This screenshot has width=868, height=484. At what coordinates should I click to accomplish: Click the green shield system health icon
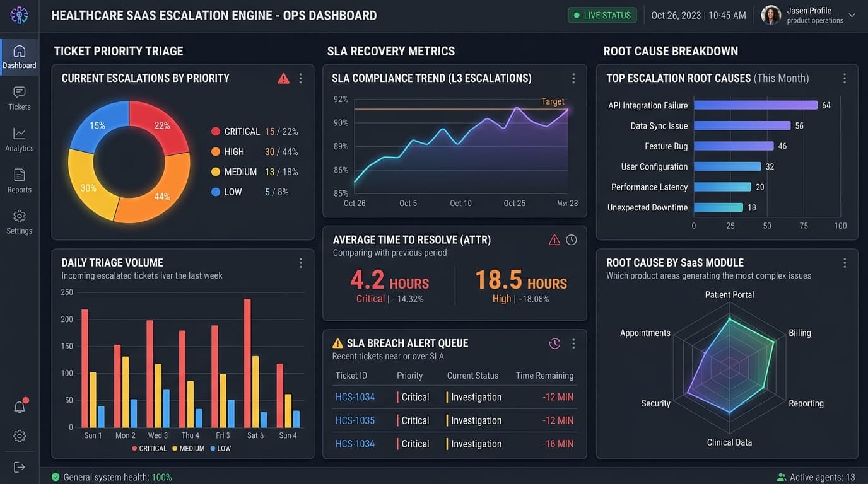click(x=56, y=477)
